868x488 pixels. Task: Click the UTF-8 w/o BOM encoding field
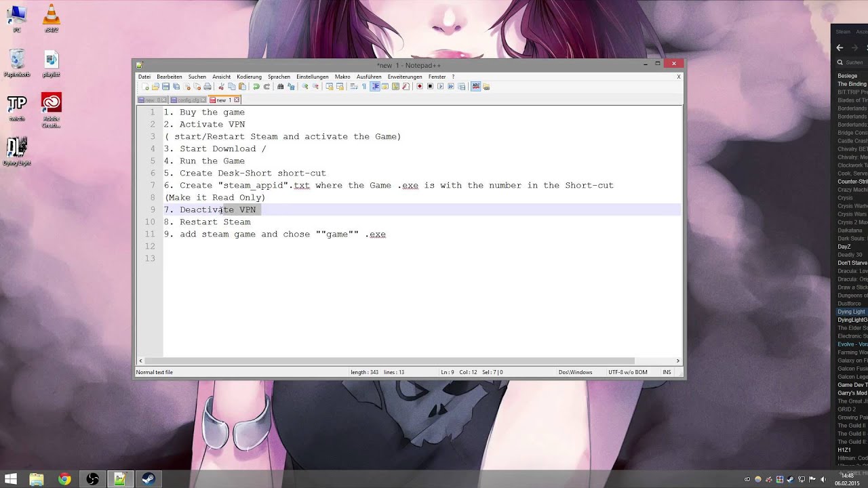627,372
